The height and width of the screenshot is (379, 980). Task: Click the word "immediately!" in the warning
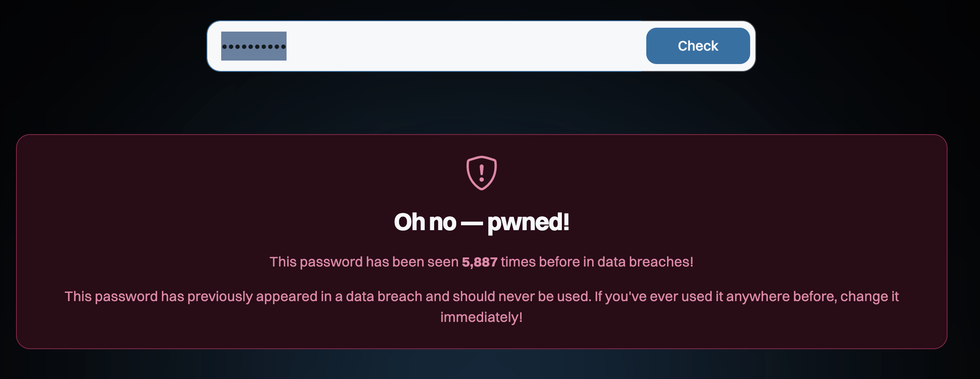click(x=481, y=318)
